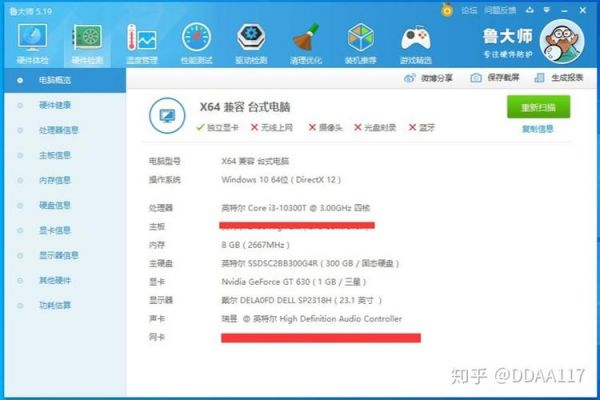The image size is (600, 400).
Task: Click High Definition Audio Controller value
Action: [x=311, y=318]
